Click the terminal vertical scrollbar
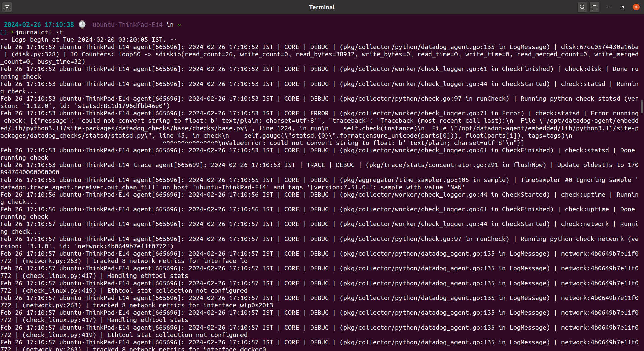Image resolution: width=644 pixels, height=351 pixels. point(642,107)
